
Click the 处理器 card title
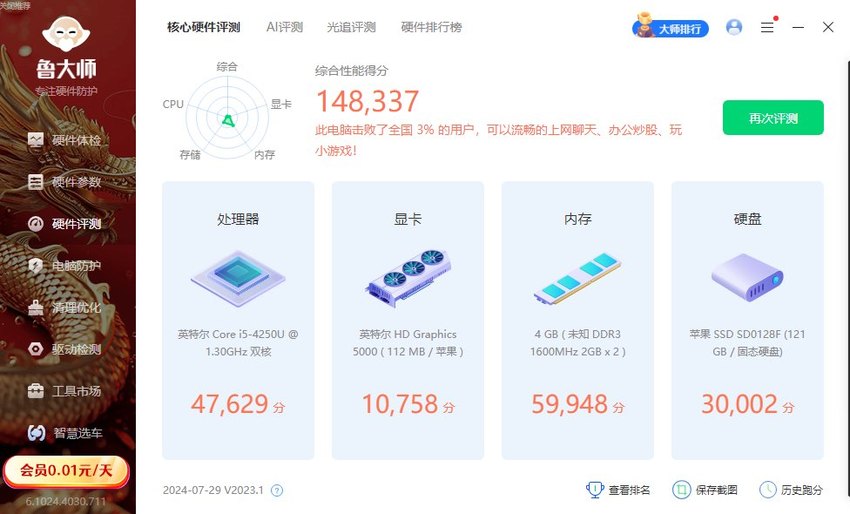[x=238, y=219]
